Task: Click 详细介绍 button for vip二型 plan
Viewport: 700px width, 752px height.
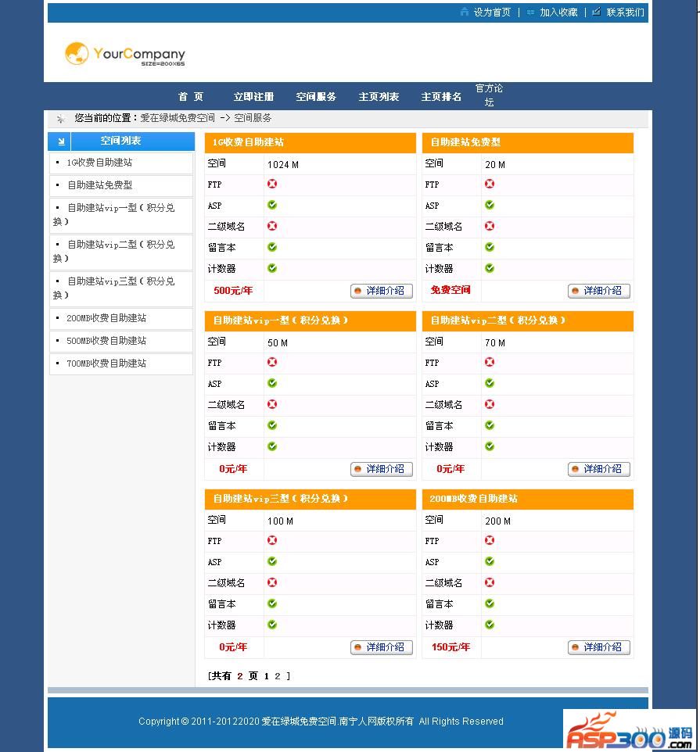Action: coord(599,469)
